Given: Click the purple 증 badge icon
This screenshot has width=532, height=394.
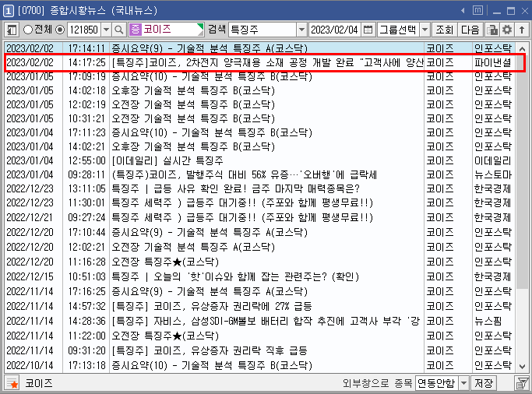Looking at the screenshot, I should pyautogui.click(x=135, y=30).
